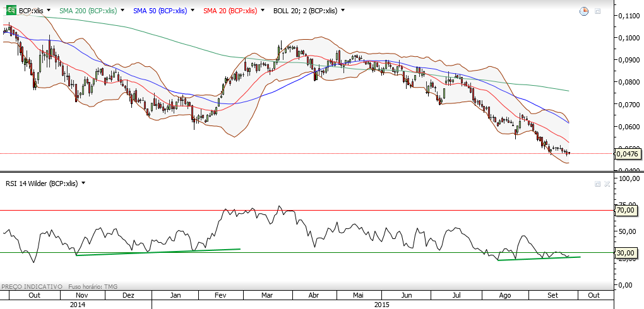The width and height of the screenshot is (644, 309).
Task: Click the 50,00 RSI axis label
Action: [x=627, y=232]
